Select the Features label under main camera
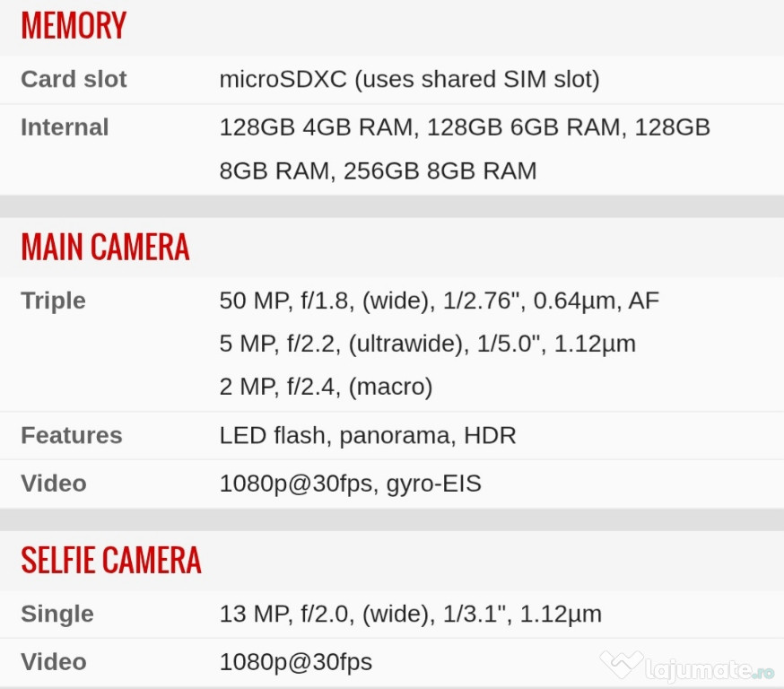This screenshot has height=689, width=784. point(72,435)
